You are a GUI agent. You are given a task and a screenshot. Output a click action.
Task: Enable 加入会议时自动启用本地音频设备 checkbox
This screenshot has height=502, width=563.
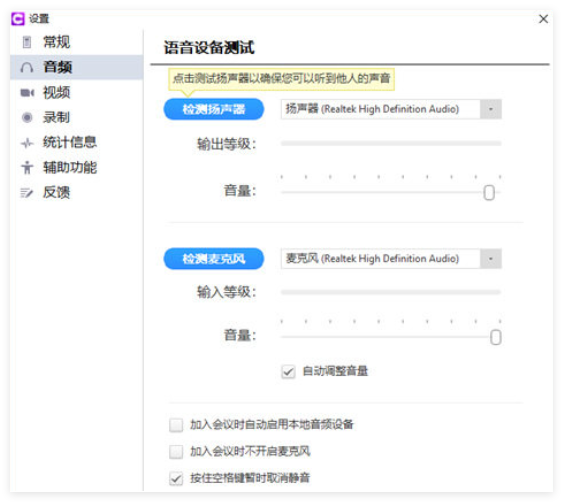(x=176, y=425)
